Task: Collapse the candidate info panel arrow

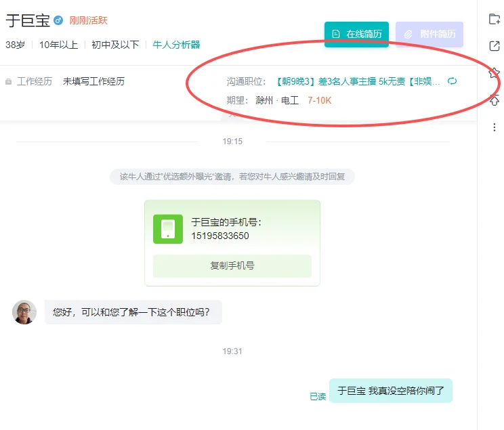Action: coord(232,114)
